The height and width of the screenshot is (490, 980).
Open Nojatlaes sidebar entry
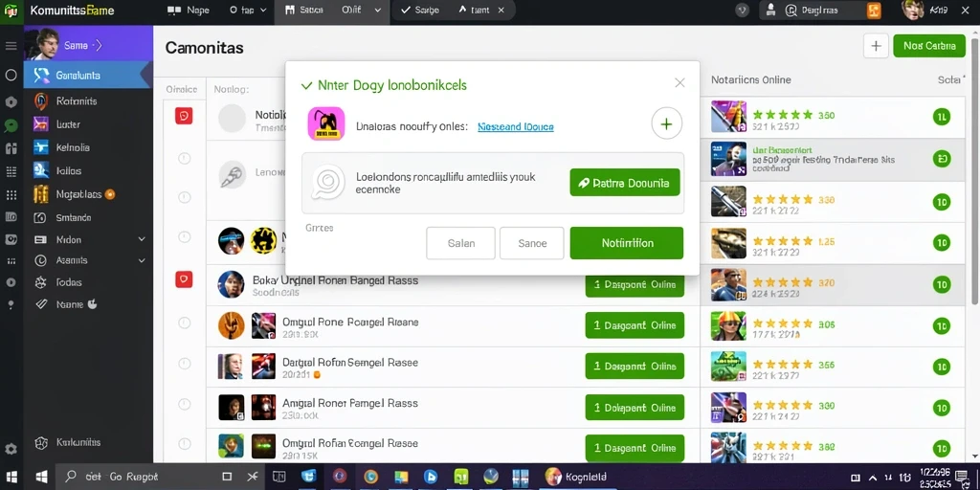point(88,194)
